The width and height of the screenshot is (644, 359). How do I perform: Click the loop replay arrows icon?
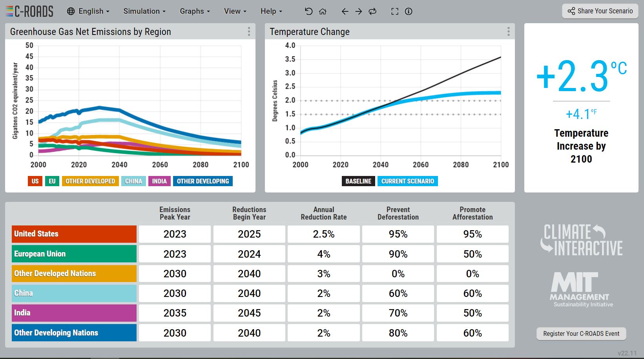[x=373, y=11]
